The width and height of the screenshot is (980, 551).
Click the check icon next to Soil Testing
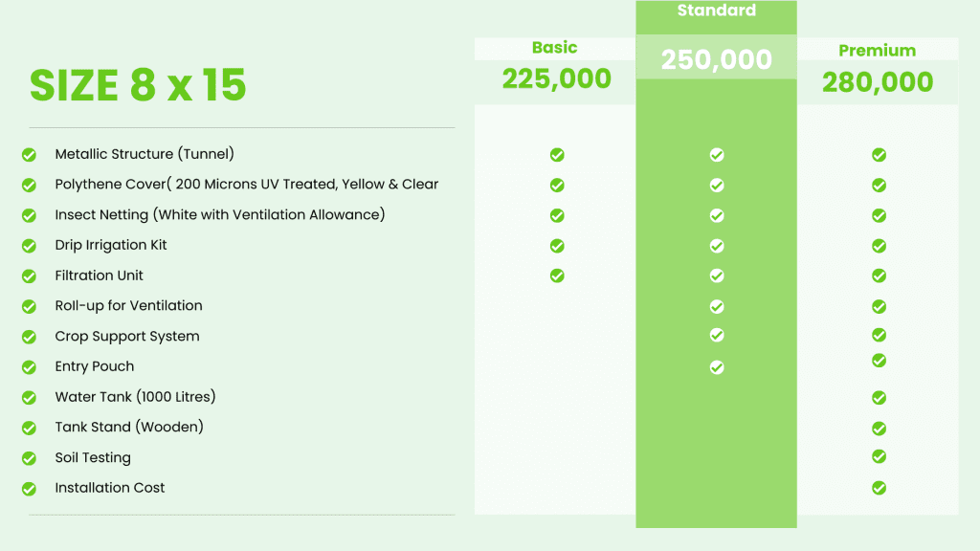click(29, 458)
